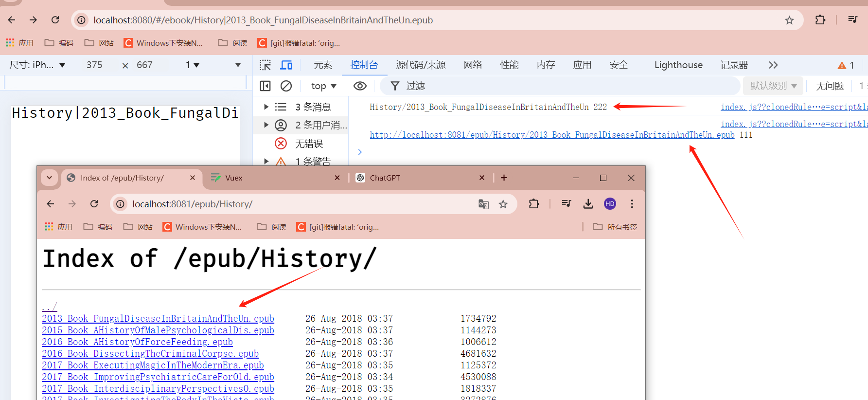Click the 无问题 issues button
Screen dimensions: 868x400
[830, 86]
